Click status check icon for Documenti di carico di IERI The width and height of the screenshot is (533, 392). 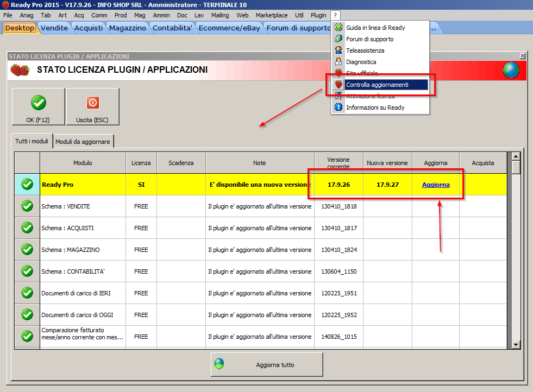tap(27, 293)
